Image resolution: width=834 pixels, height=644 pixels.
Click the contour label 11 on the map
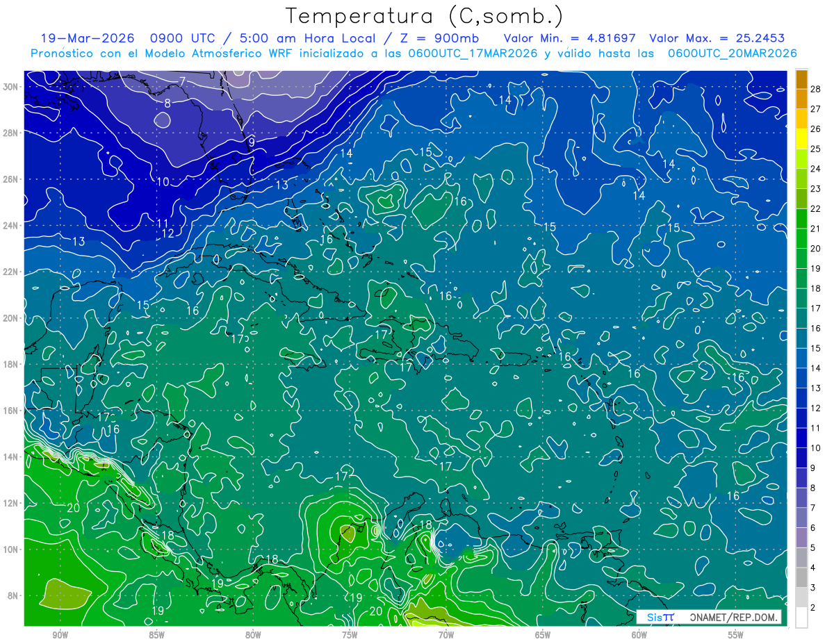tap(163, 224)
